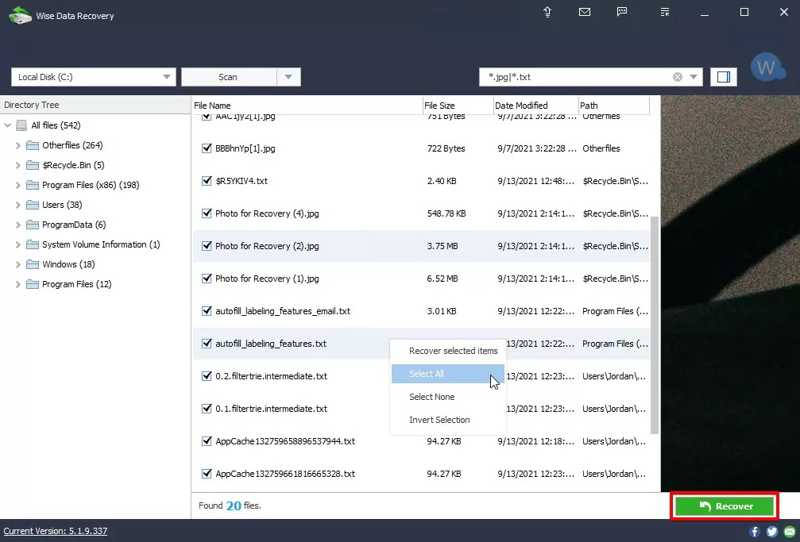Viewport: 800px width, 542px height.
Task: Click the upgrade arrow icon in title bar
Action: 547,12
